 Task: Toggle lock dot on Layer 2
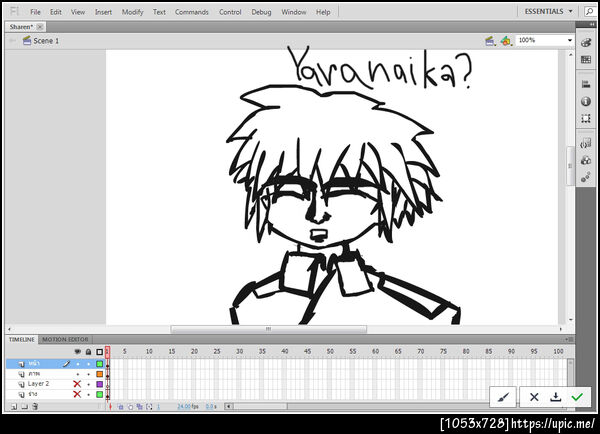[88, 384]
